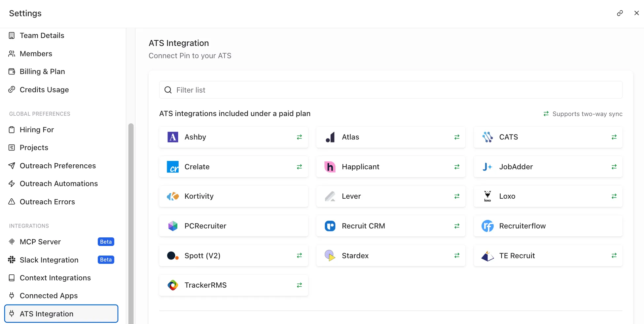Click the sidebar vertical scrollbar

coord(131,223)
